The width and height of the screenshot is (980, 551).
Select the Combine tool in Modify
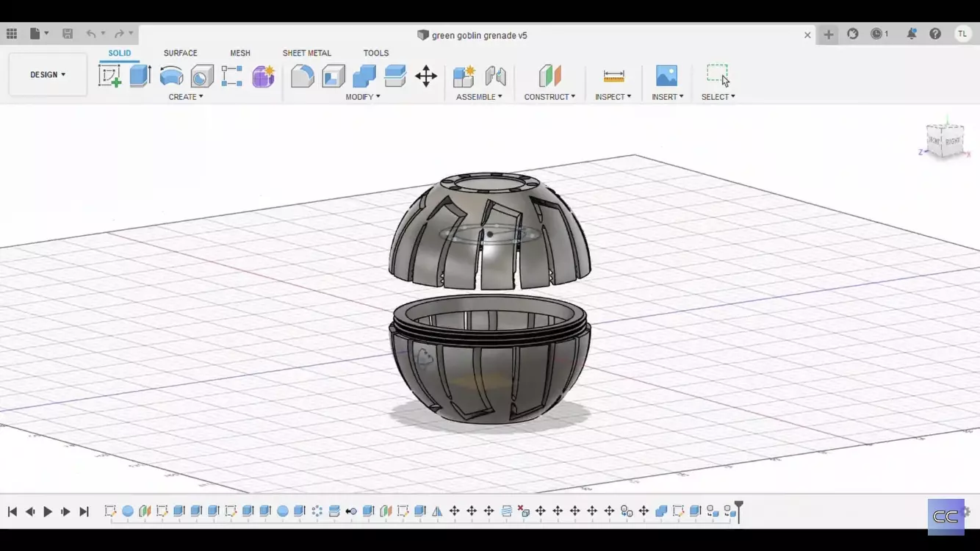364,76
